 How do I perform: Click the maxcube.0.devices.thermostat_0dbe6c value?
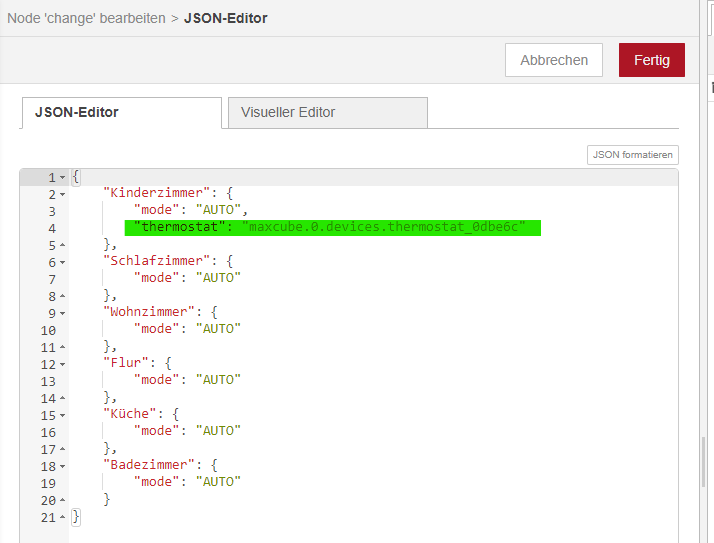(x=383, y=227)
